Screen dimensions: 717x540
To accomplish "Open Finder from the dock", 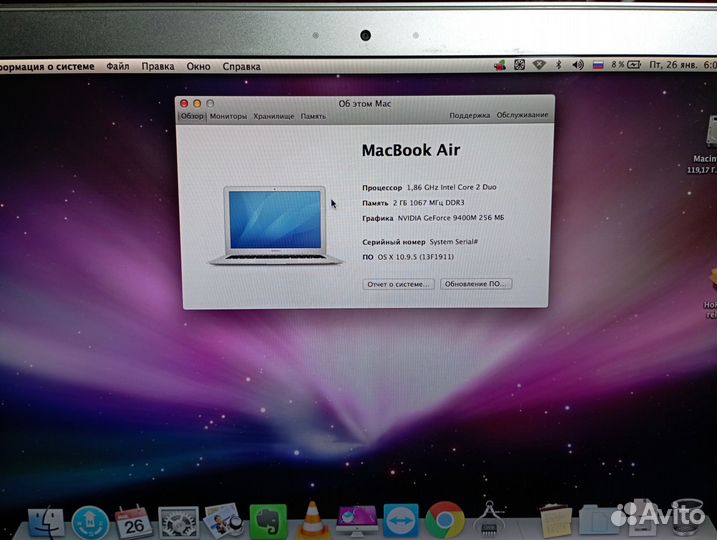I will pyautogui.click(x=46, y=522).
